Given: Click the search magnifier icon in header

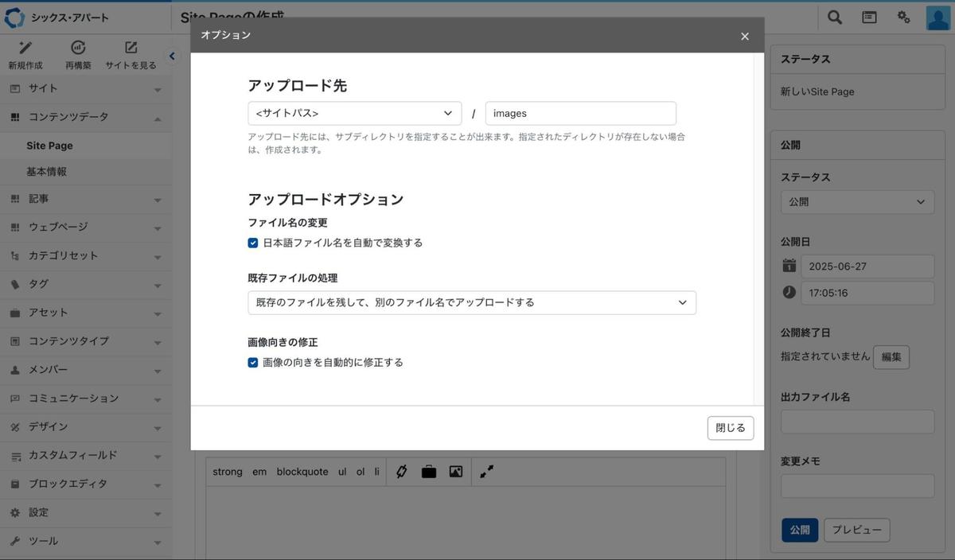Looking at the screenshot, I should (834, 17).
